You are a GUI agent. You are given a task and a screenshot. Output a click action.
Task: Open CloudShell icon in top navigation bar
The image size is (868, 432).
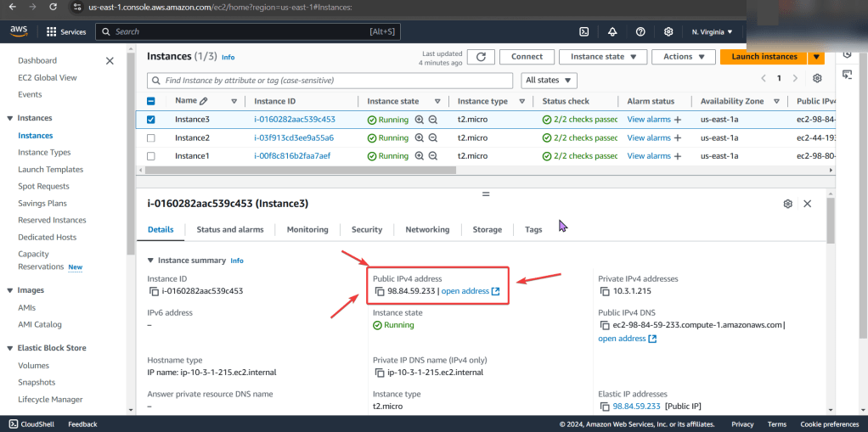coord(584,31)
